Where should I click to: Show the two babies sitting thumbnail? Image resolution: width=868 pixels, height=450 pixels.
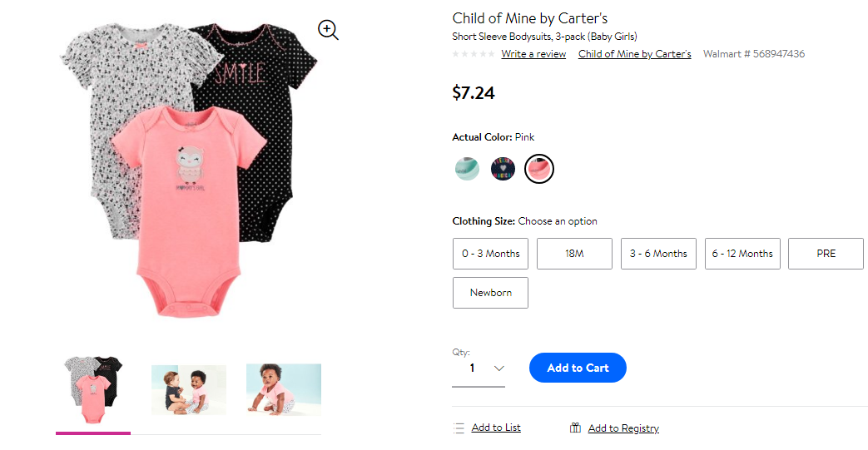point(189,389)
